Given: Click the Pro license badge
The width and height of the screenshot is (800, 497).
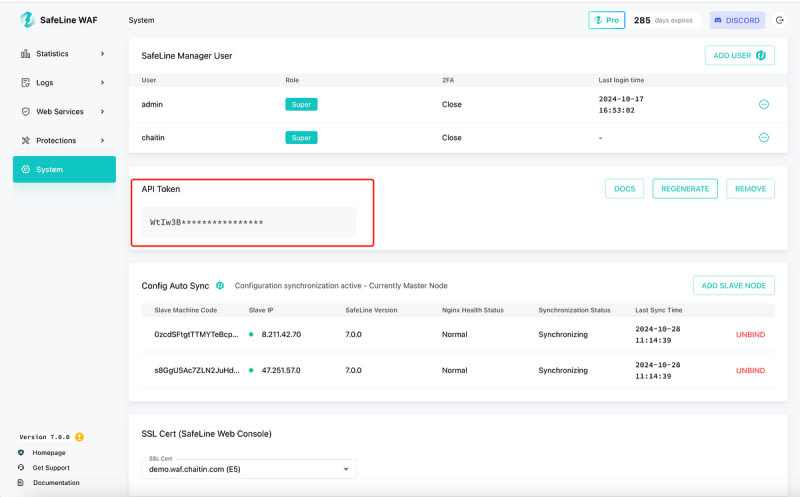Looking at the screenshot, I should 607,20.
